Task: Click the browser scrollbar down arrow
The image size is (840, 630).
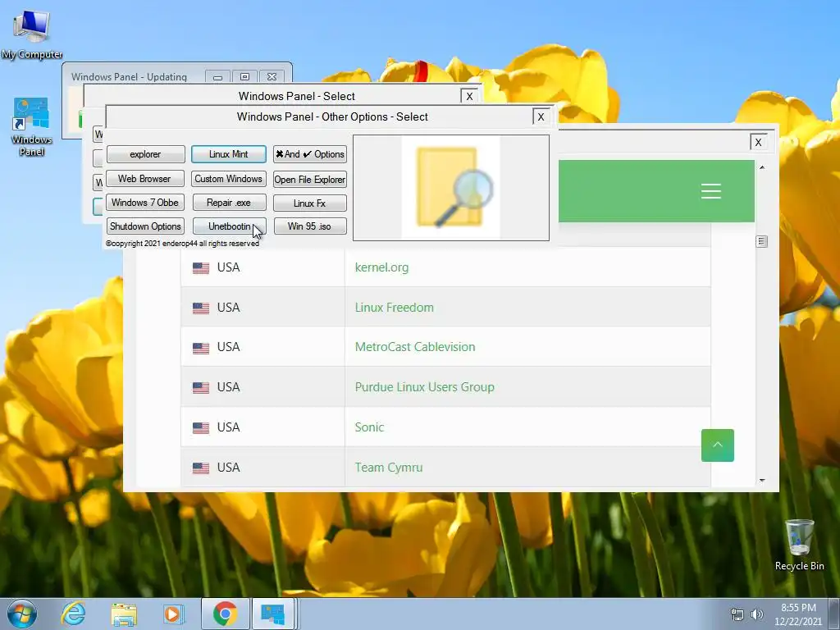Action: tap(762, 481)
